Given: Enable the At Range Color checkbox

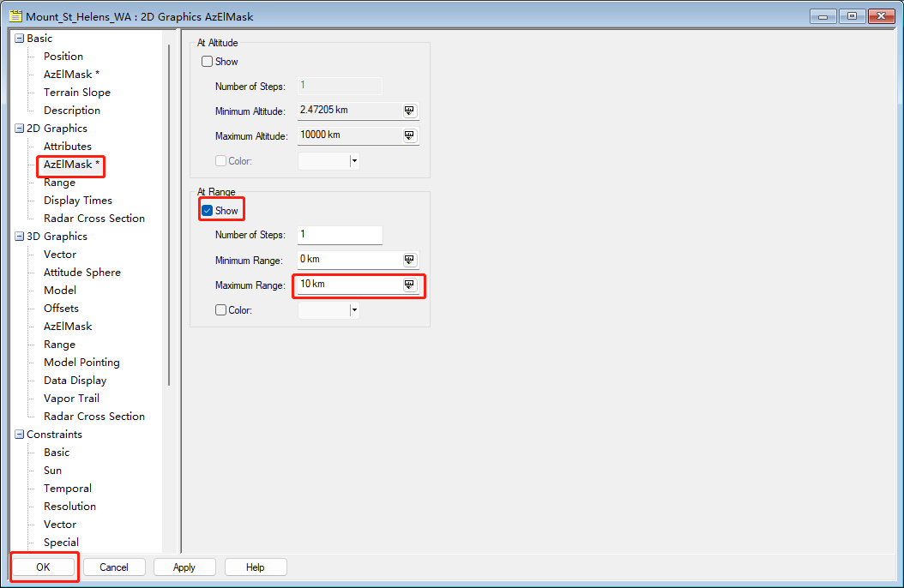Looking at the screenshot, I should pos(220,310).
